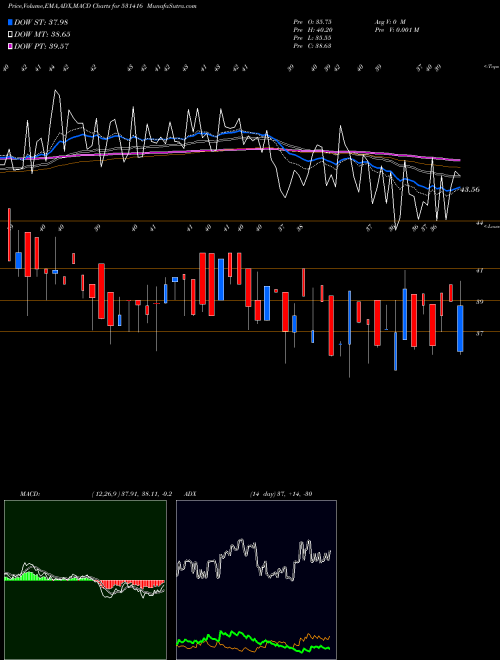Click the last blue candlestick on the right
The image size is (500, 660).
coord(460,328)
